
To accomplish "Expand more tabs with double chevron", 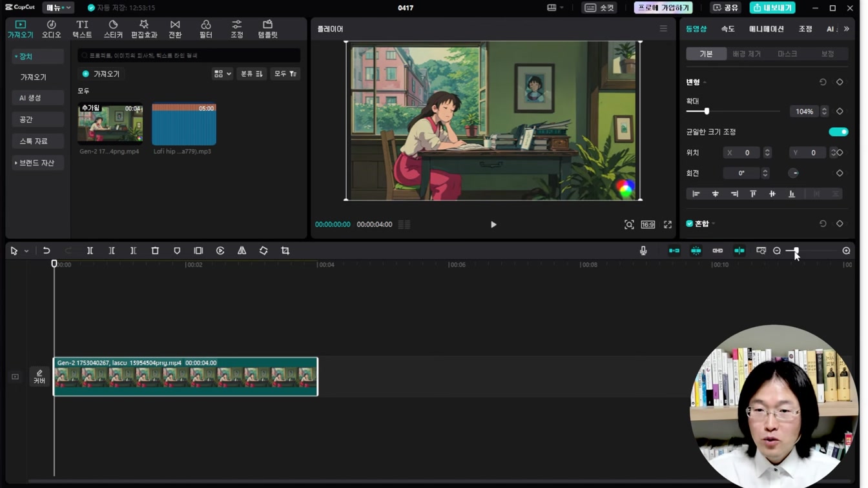I will [x=847, y=29].
